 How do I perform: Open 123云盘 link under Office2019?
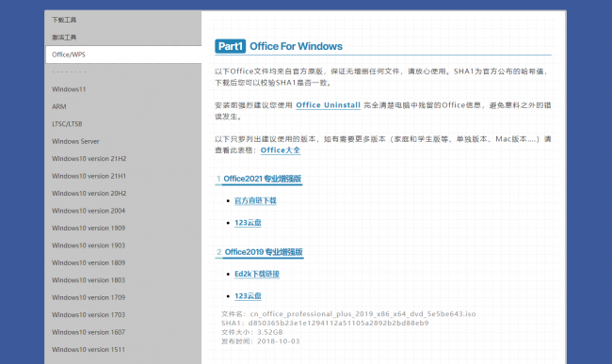click(x=248, y=295)
